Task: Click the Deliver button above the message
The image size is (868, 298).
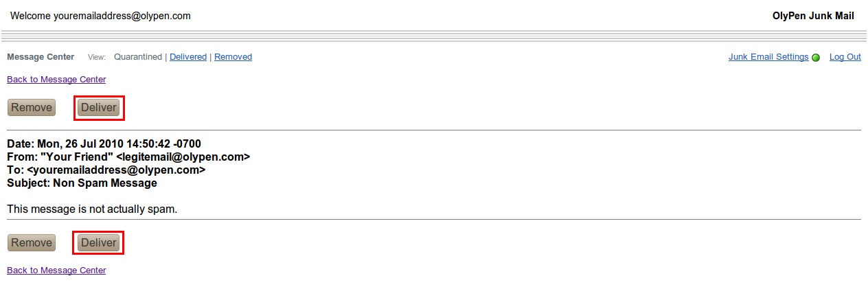Action: 99,108
